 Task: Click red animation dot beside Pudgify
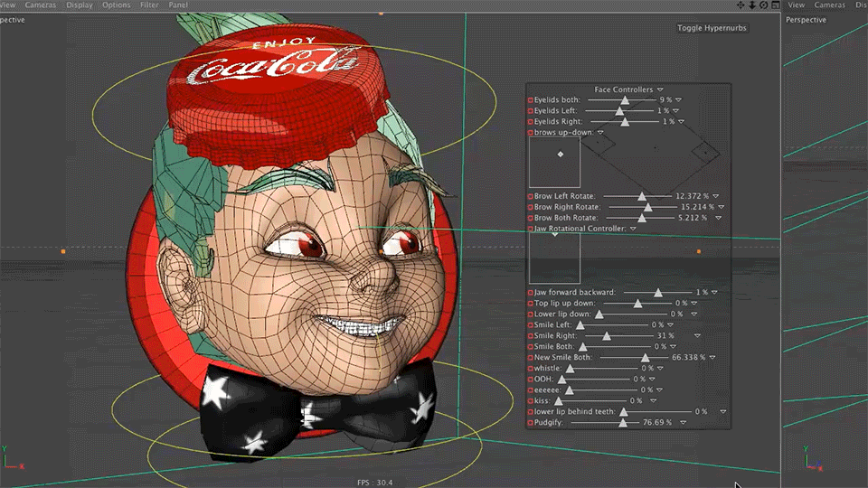click(x=531, y=423)
